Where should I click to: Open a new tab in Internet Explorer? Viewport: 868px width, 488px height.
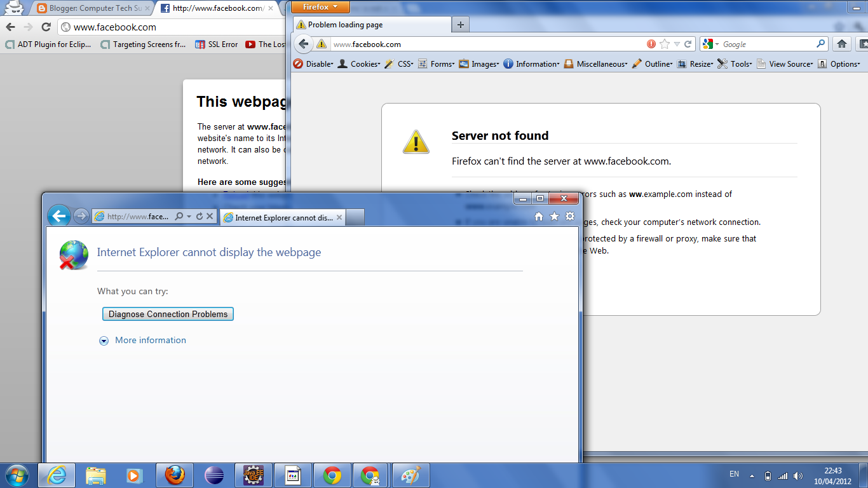[356, 217]
